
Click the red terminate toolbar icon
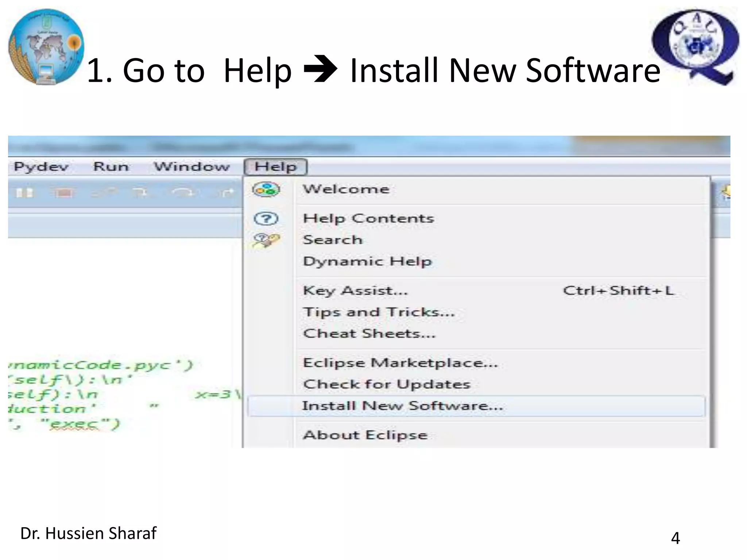tap(64, 192)
